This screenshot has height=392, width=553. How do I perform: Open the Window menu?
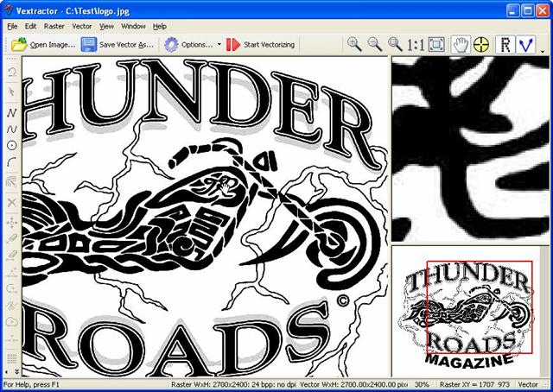tap(133, 27)
